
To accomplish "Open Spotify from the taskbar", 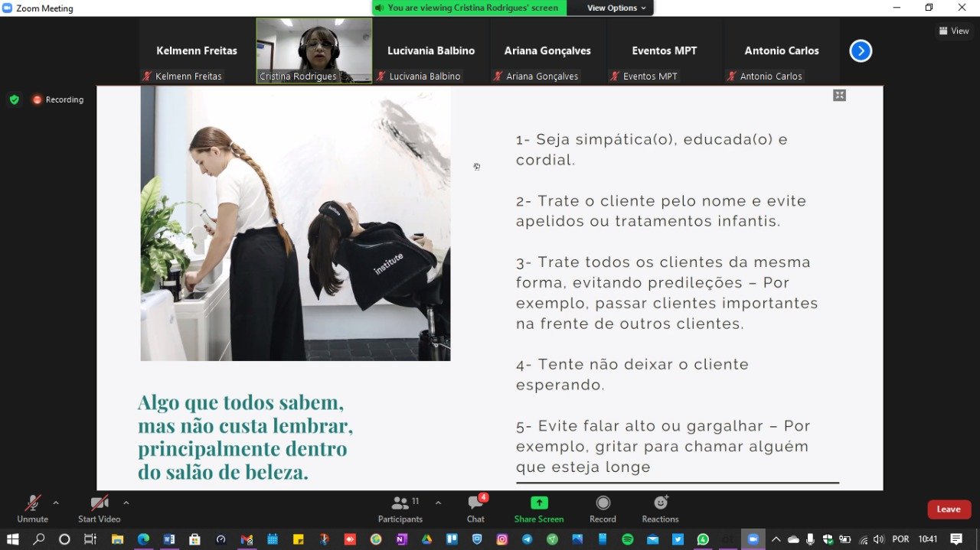I will click(628, 539).
